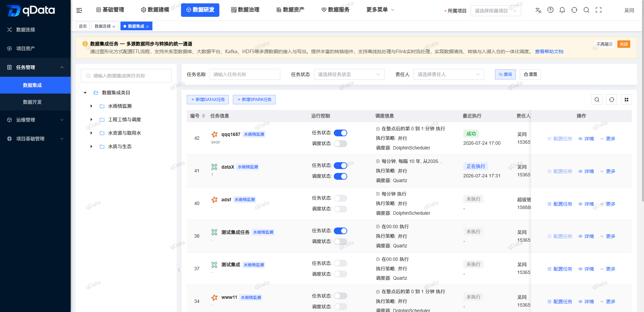Toggle 任务状态 switch for qqq1657
This screenshot has width=644, height=312.
(x=341, y=133)
